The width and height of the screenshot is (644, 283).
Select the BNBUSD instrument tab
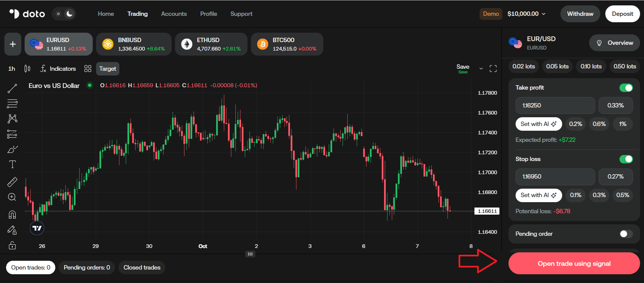click(x=134, y=44)
